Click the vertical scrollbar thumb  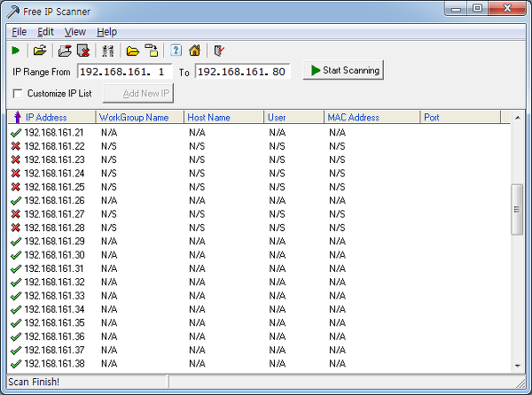click(517, 209)
